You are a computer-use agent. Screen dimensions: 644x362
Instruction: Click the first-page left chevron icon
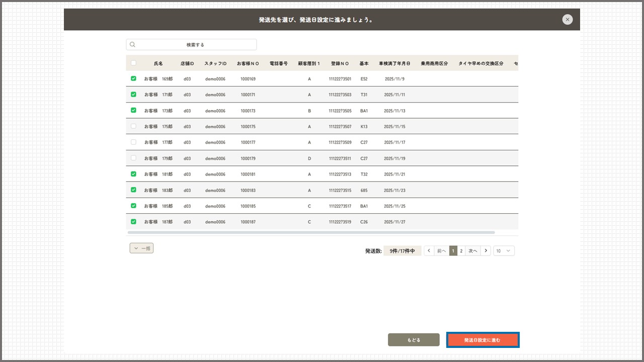[429, 251]
